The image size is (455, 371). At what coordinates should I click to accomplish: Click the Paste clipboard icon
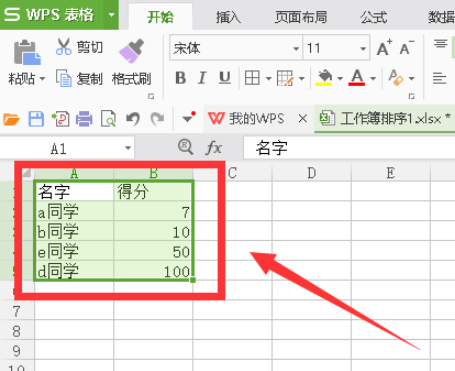coord(27,52)
